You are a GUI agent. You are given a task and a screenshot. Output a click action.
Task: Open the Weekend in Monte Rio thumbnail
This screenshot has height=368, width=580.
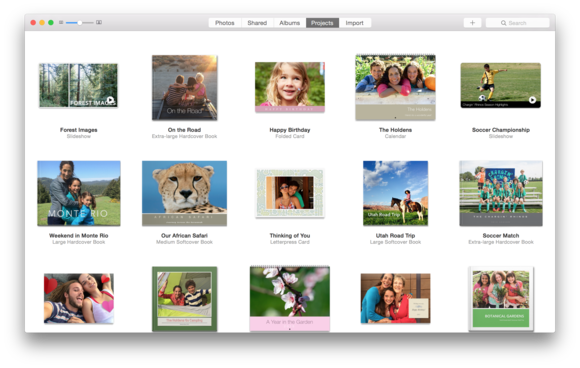click(79, 193)
